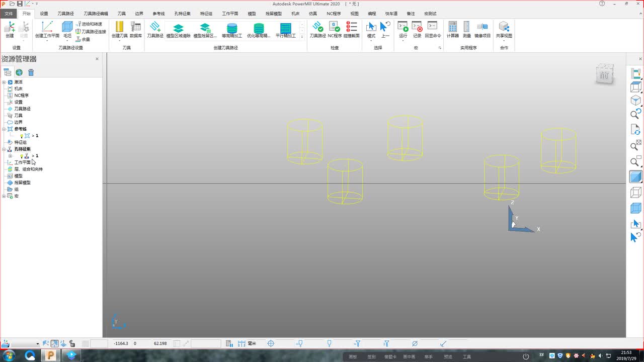
Task: Expand the toolpath strategy gallery arrow
Action: pos(302,37)
